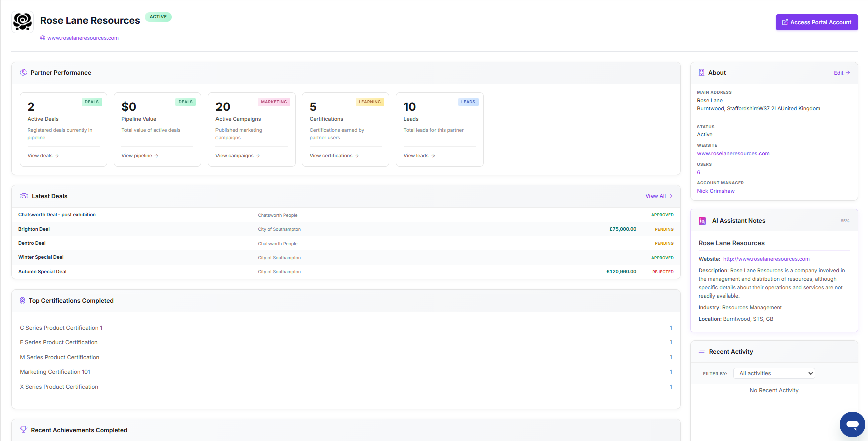Image resolution: width=868 pixels, height=441 pixels.
Task: Open Chatsworth Deal - post exhibition
Action: 57,215
